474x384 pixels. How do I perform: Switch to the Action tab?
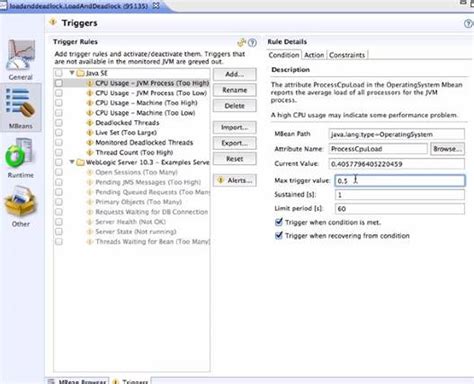tap(314, 55)
